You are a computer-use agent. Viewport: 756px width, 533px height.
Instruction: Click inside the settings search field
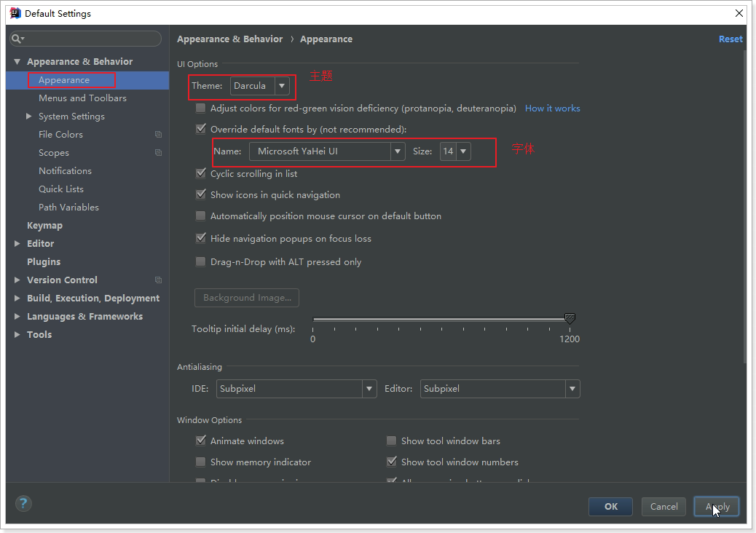[91, 39]
